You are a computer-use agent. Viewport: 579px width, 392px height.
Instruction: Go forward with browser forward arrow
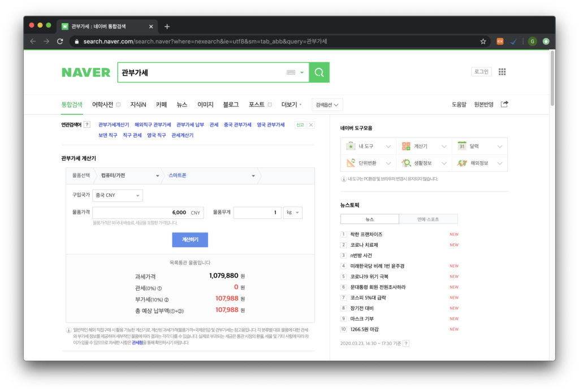pyautogui.click(x=46, y=41)
